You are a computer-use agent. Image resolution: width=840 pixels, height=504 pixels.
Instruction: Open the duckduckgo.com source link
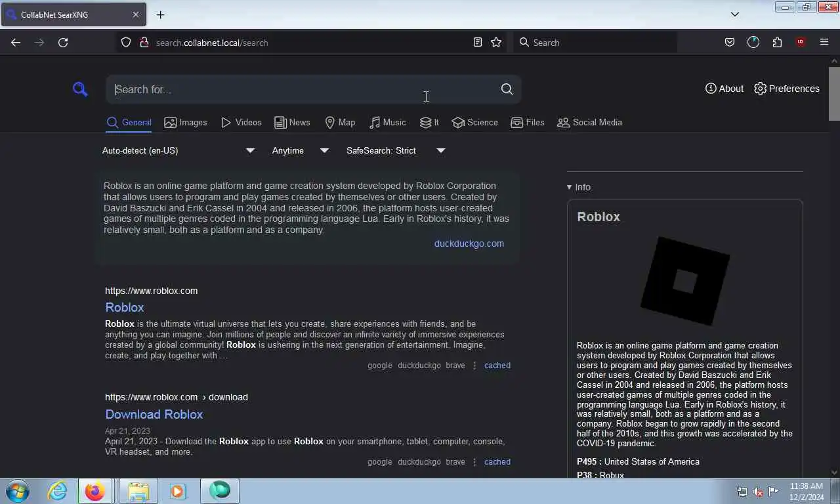(469, 243)
